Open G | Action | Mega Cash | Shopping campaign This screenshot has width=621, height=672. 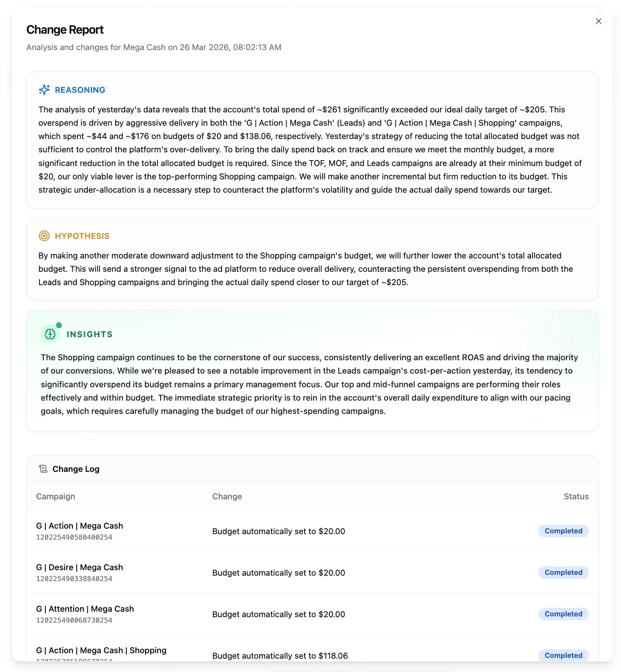[101, 650]
